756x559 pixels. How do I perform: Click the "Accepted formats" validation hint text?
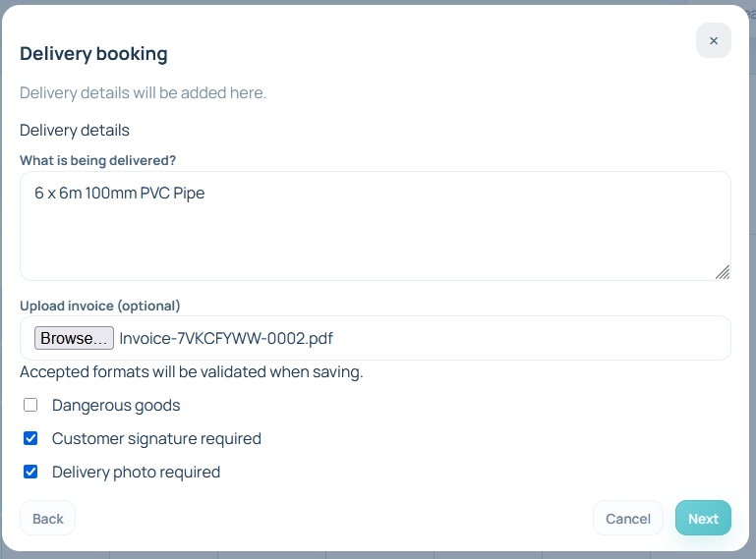(192, 372)
